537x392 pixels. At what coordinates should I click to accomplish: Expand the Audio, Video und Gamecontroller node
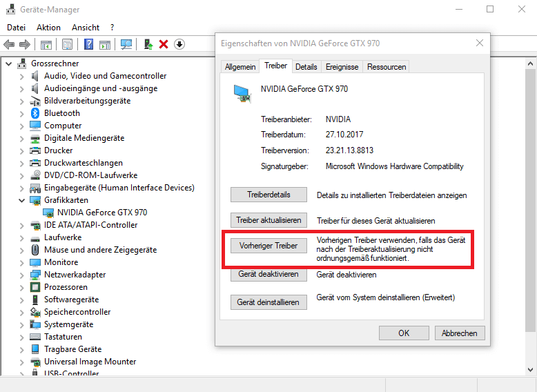pyautogui.click(x=21, y=76)
